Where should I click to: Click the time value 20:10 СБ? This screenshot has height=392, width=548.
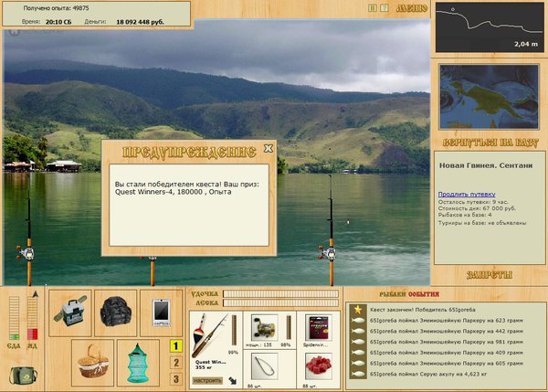click(x=58, y=22)
